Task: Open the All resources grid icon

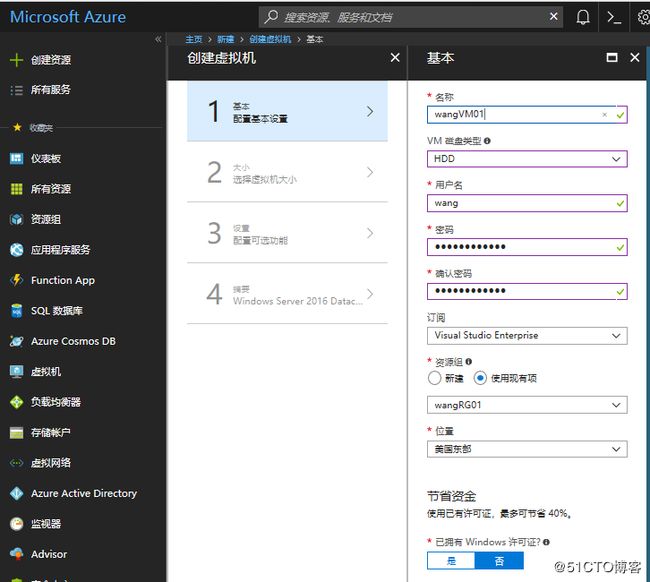Action: tap(17, 189)
